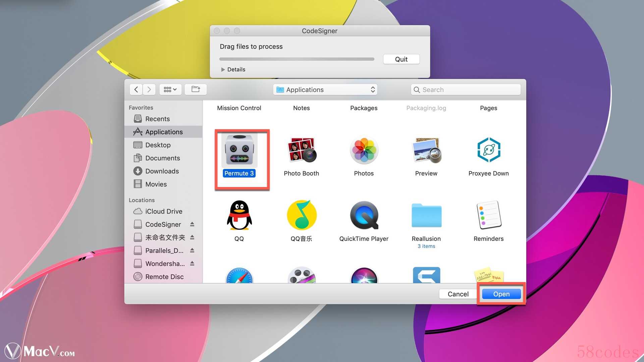The width and height of the screenshot is (644, 362).
Task: Open the view options dropdown
Action: point(170,89)
